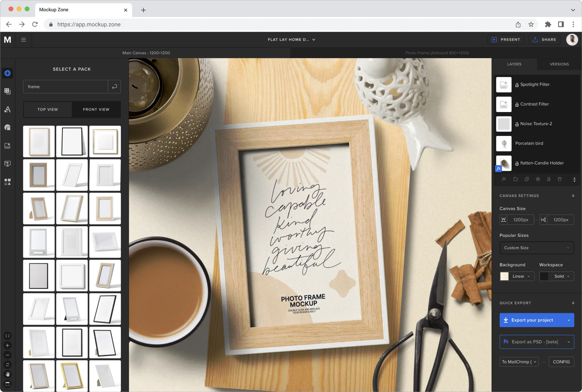Click the Upload icon in the left sidebar
The image size is (582, 392).
click(x=7, y=163)
